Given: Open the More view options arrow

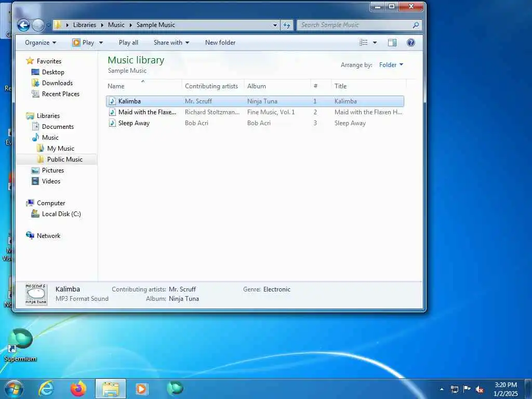Looking at the screenshot, I should pyautogui.click(x=375, y=43).
